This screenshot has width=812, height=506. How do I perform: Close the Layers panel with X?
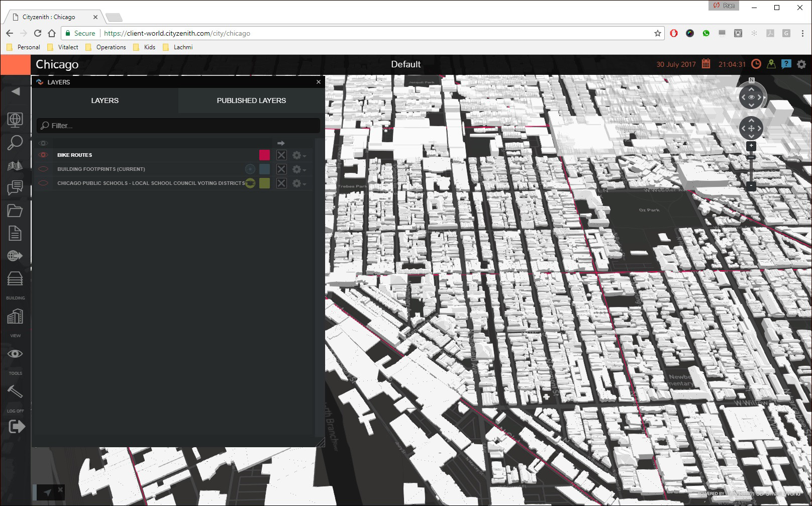pos(319,82)
